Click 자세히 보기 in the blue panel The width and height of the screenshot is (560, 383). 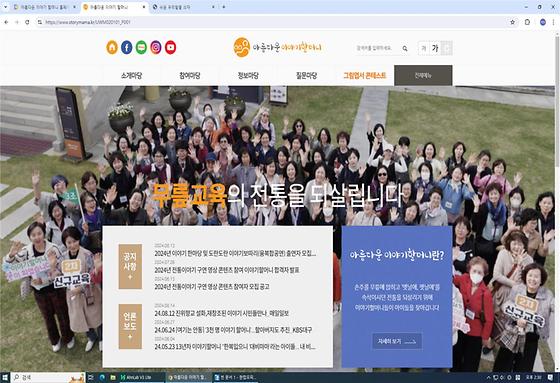[397, 342]
